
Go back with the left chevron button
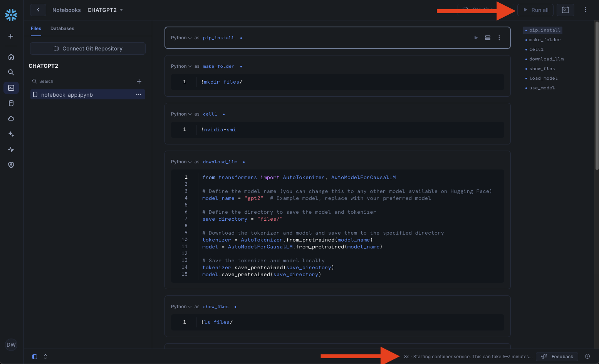38,10
